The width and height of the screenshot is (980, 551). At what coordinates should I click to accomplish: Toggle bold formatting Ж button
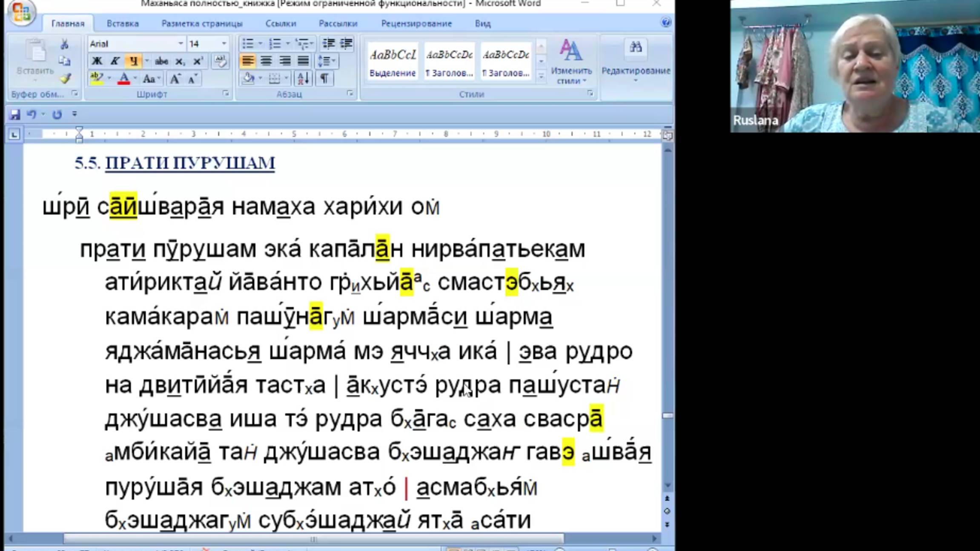[97, 61]
